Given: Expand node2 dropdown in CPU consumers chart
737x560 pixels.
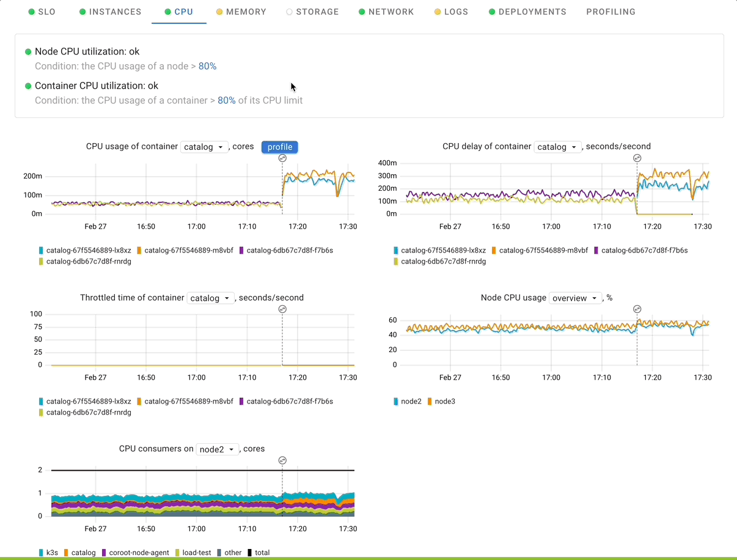Looking at the screenshot, I should point(217,449).
